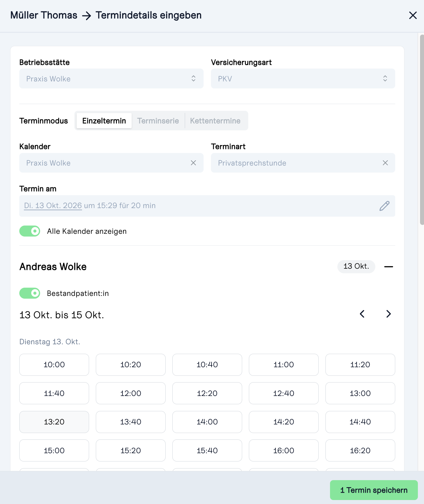Open the Betriebsstätte dropdown
Screen dimensions: 424x504
(x=111, y=79)
